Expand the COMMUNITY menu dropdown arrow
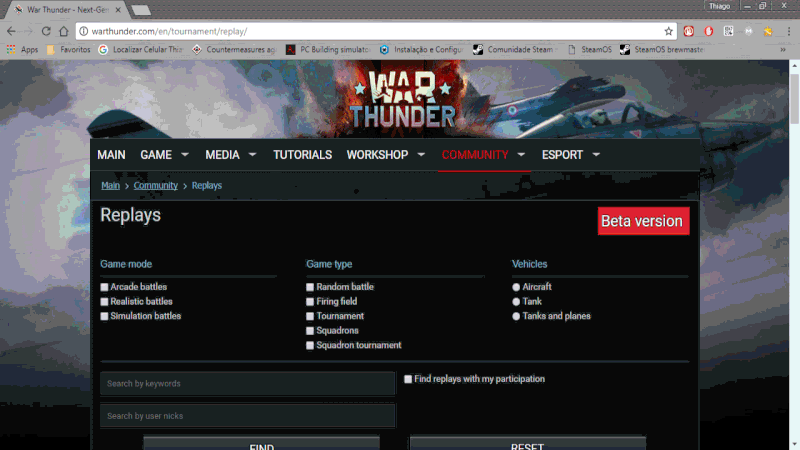This screenshot has width=800, height=450. click(521, 154)
